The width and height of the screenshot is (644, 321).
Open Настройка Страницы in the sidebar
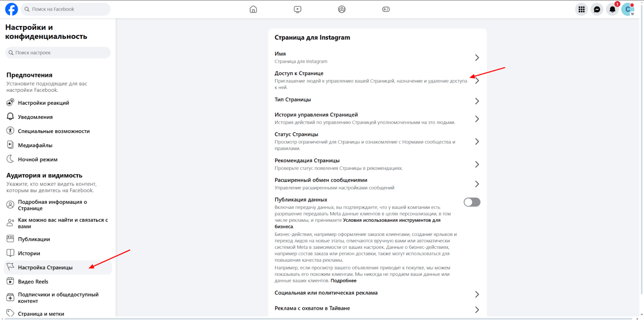pyautogui.click(x=45, y=267)
